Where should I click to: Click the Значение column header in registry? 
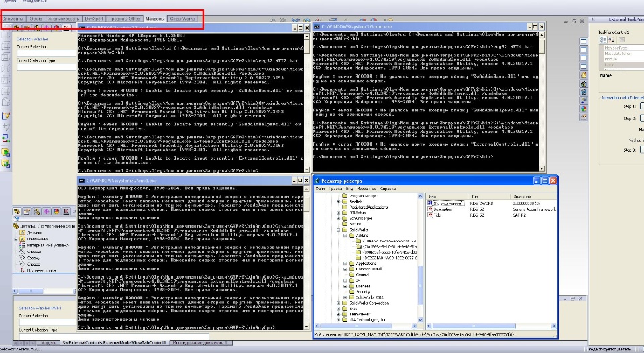[533, 197]
